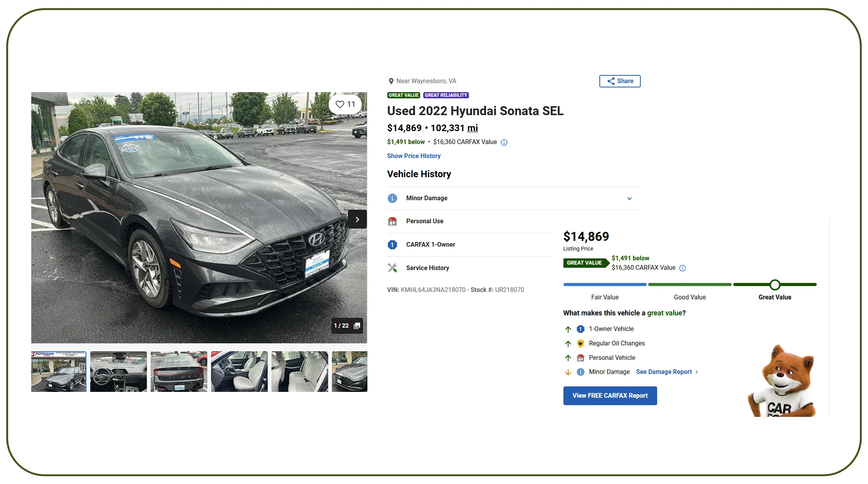Select the dashboard interior thumbnail
The image size is (868, 484).
pos(118,372)
